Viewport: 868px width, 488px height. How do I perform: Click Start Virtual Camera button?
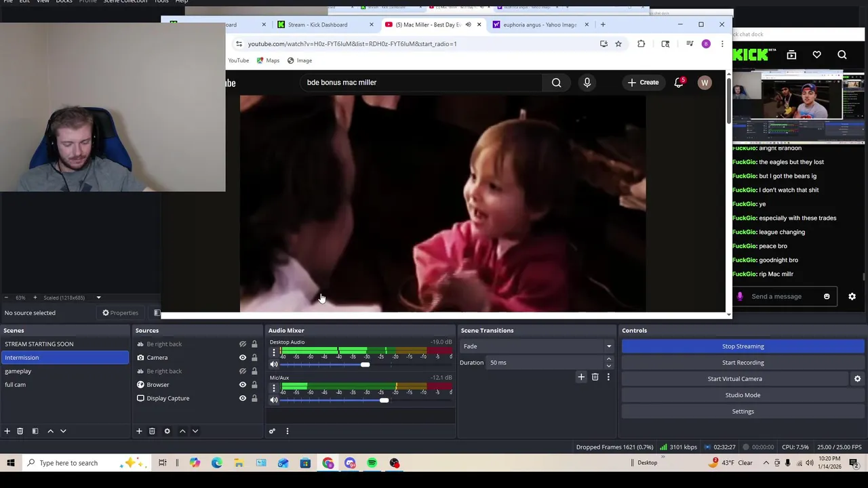tap(735, 379)
